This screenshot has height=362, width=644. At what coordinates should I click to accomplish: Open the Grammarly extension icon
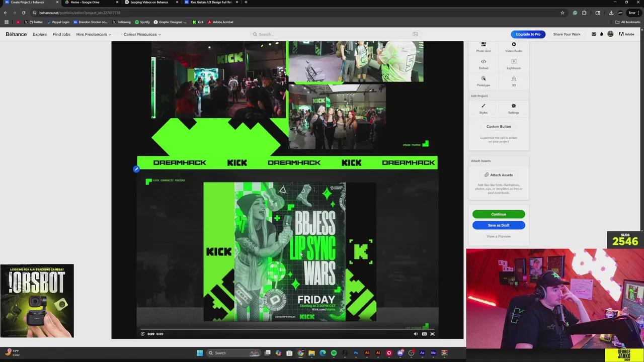575,13
